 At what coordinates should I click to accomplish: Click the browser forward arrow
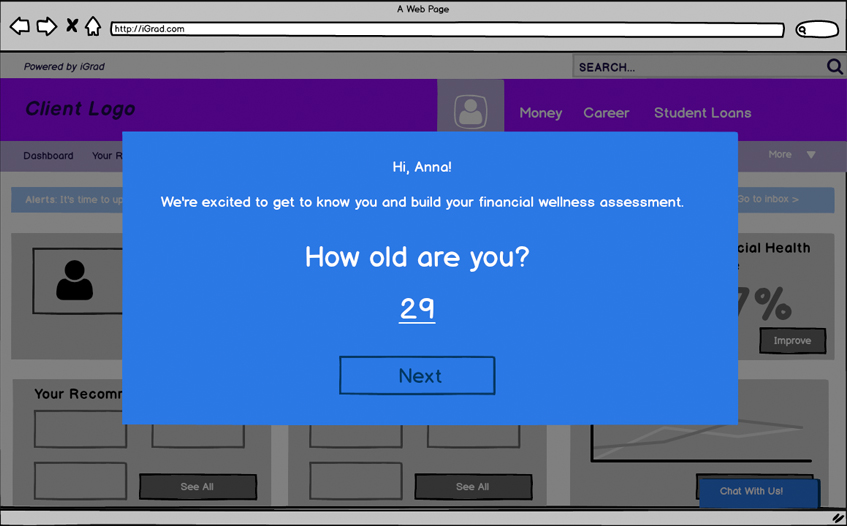click(x=46, y=27)
